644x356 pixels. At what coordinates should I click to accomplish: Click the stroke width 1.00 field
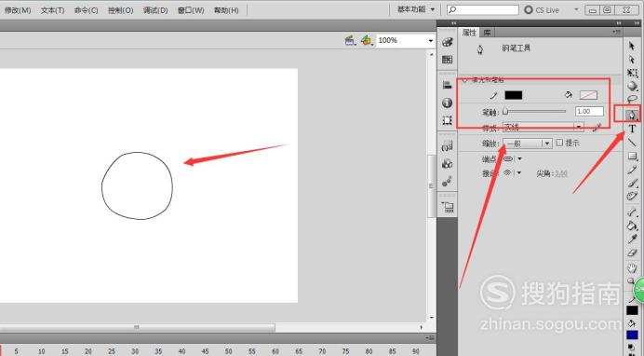point(589,112)
